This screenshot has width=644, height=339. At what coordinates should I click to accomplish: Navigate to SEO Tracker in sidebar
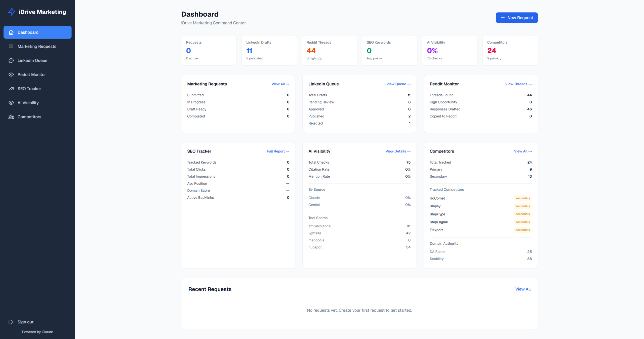(x=37, y=89)
